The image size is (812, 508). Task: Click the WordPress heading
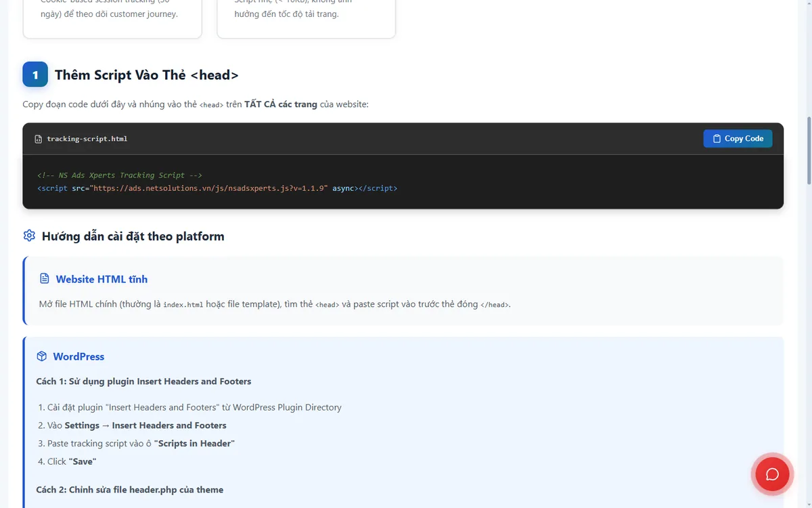(78, 356)
